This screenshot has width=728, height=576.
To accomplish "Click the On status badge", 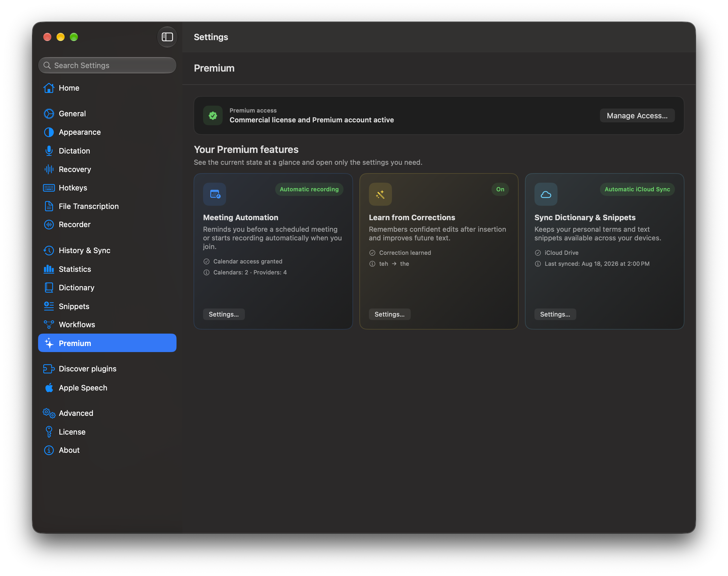I will pyautogui.click(x=500, y=189).
